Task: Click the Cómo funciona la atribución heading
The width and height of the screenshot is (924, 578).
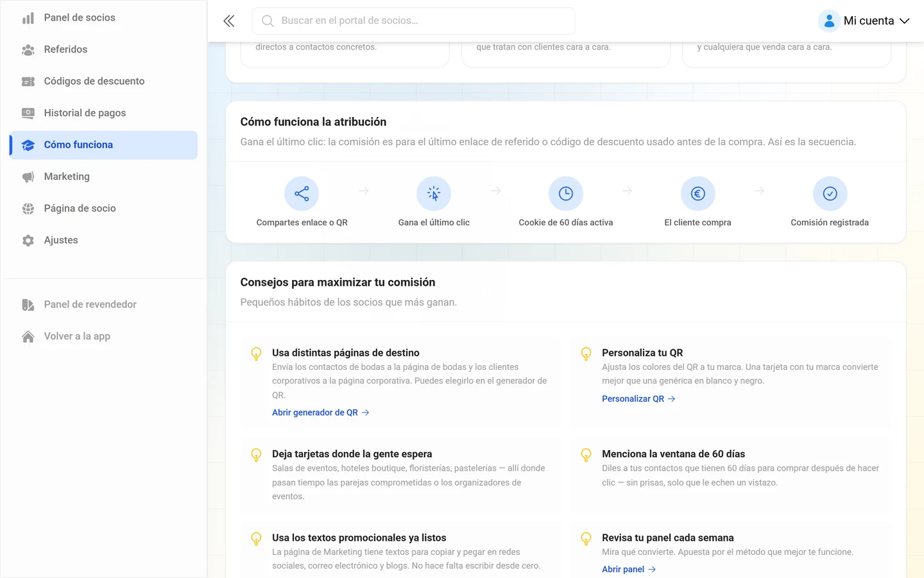Action: pos(313,122)
